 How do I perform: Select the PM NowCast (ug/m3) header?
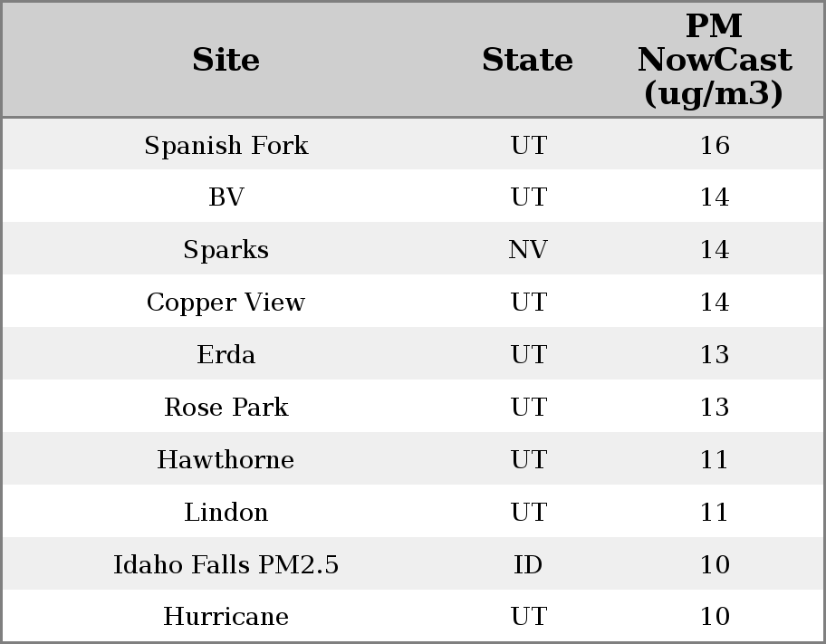(714, 60)
